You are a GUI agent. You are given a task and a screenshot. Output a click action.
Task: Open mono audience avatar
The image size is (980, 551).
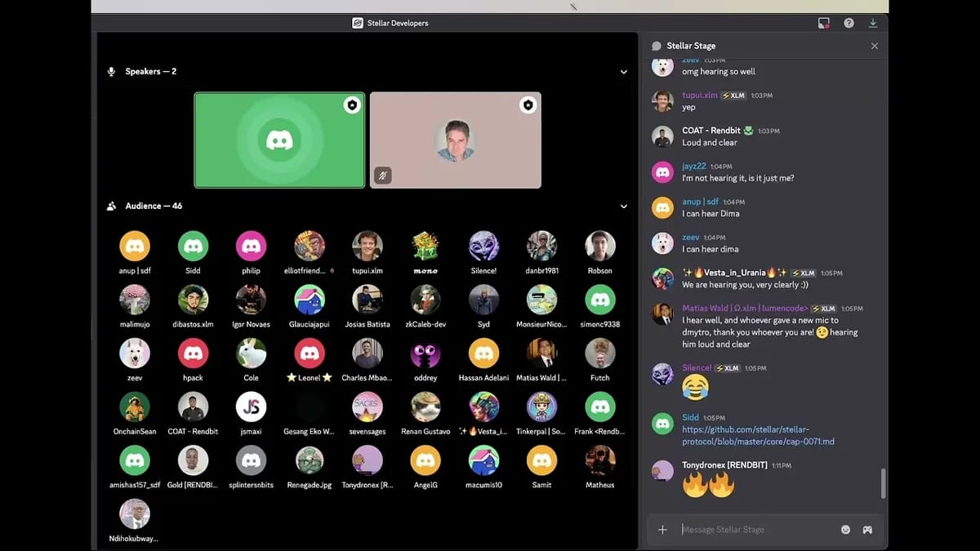(x=425, y=247)
